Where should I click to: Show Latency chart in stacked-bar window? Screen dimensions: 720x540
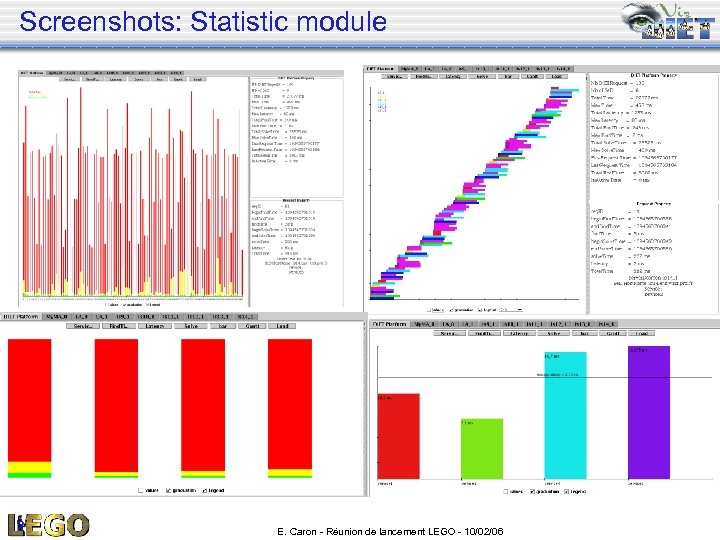click(x=155, y=326)
